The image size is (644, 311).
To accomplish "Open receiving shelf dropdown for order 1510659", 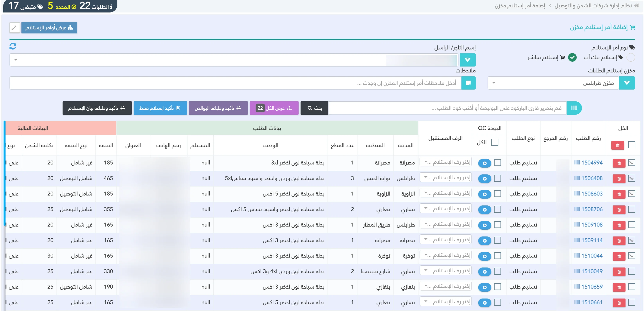I will tap(445, 286).
